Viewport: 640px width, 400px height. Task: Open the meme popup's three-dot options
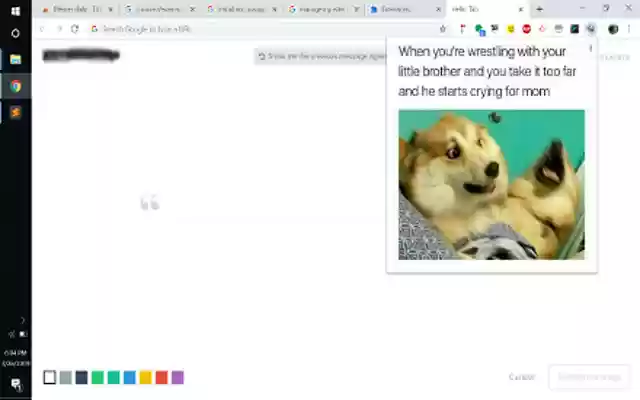[590, 49]
